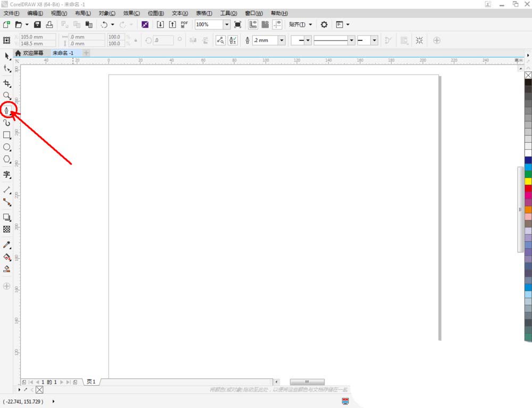This screenshot has height=408, width=532.
Task: Expand the undo history dropdown
Action: coord(112,25)
